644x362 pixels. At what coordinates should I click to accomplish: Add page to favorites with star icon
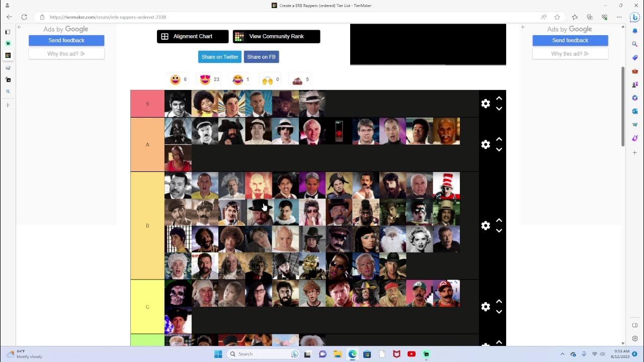[x=557, y=17]
